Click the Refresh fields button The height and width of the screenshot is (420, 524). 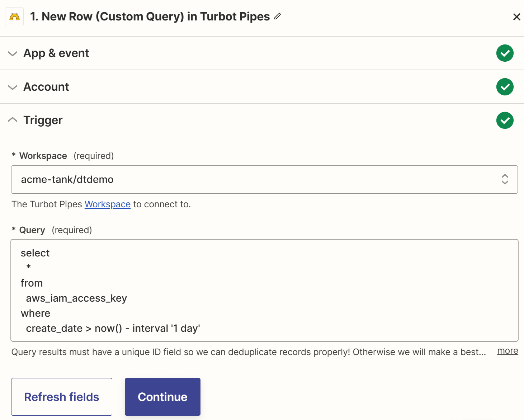pos(62,397)
